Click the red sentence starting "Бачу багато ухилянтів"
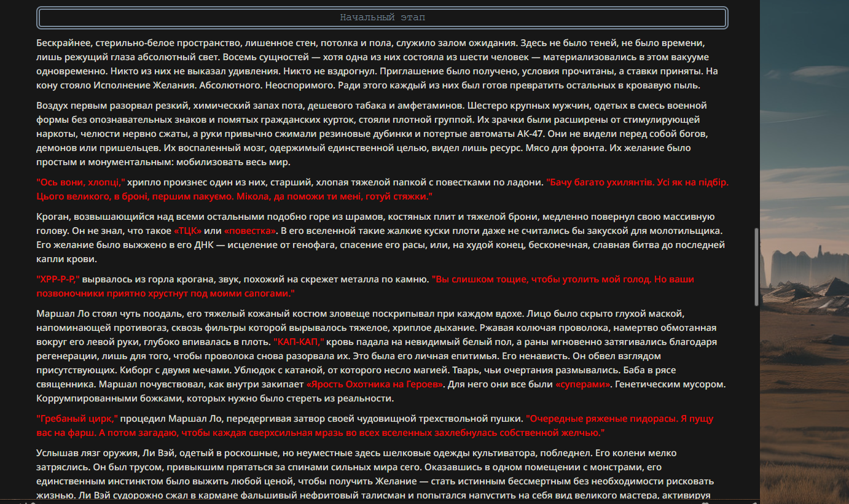The height and width of the screenshot is (504, 849). coord(383,189)
